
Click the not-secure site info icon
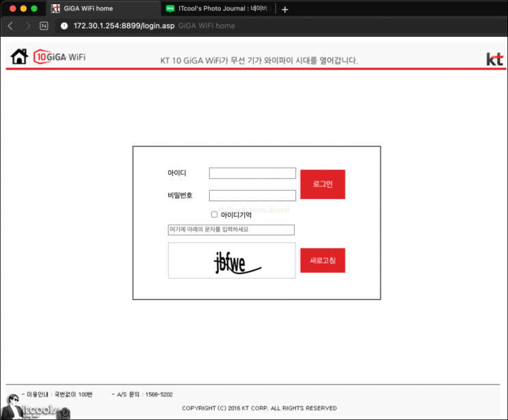64,26
